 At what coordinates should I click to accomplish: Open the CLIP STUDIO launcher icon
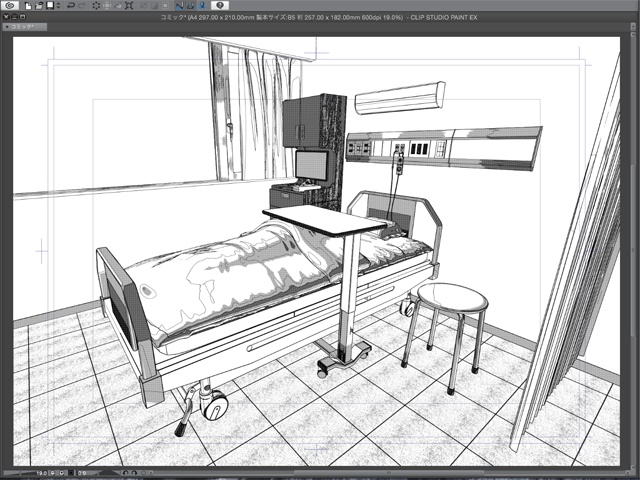point(10,5)
